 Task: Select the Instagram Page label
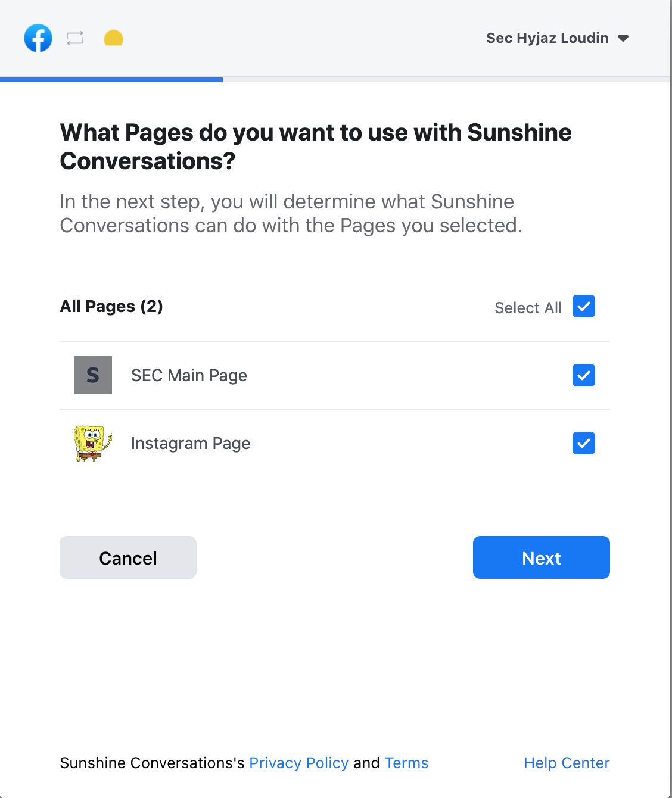tap(191, 444)
